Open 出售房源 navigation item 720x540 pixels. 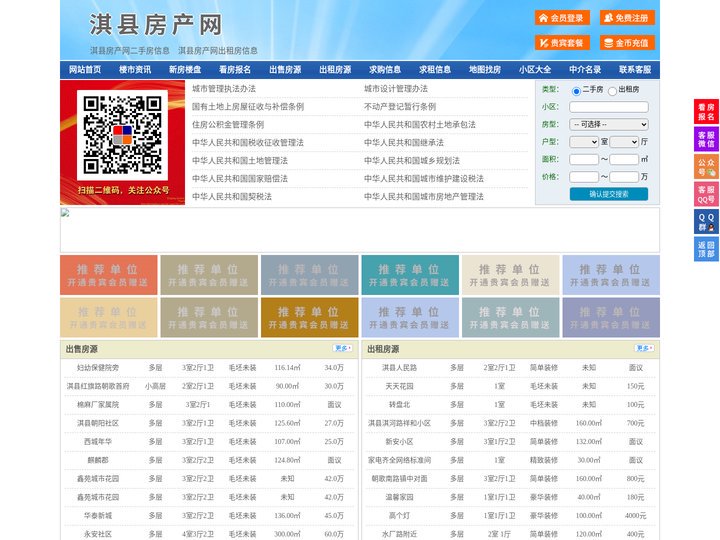pyautogui.click(x=285, y=70)
